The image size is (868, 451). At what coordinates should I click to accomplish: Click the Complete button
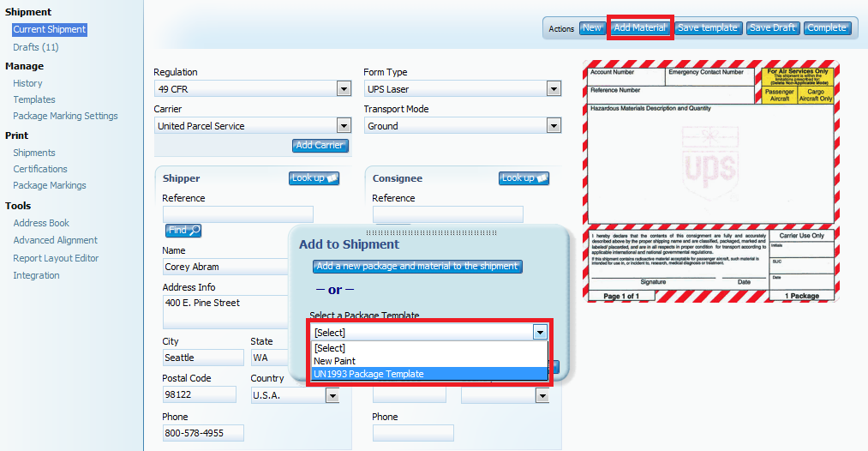pos(827,28)
